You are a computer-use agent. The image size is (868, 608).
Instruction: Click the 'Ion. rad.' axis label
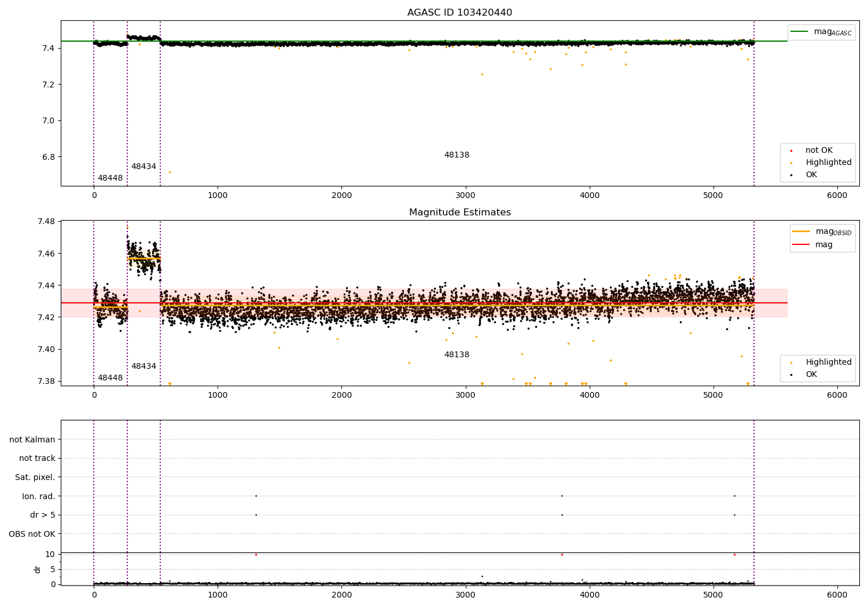(39, 497)
